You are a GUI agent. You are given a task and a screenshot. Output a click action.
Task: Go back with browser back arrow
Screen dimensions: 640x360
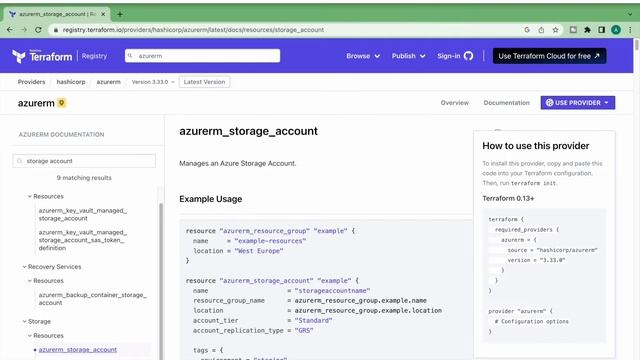click(x=10, y=30)
